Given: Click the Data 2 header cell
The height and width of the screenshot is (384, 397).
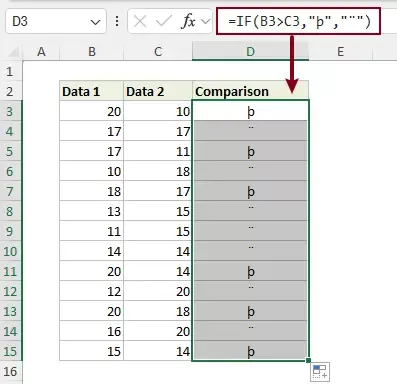Looking at the screenshot, I should point(158,91).
